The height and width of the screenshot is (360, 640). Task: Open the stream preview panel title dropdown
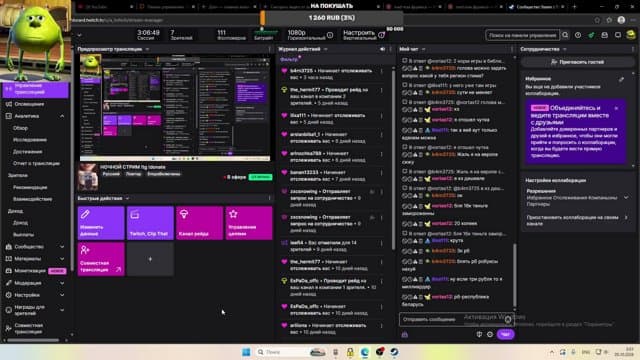(x=147, y=49)
